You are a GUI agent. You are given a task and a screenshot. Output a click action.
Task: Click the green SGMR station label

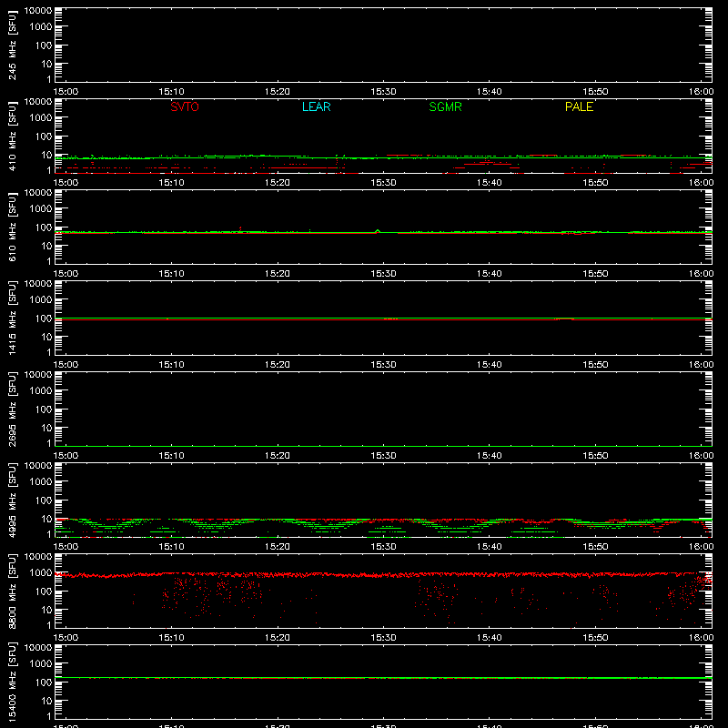point(445,106)
